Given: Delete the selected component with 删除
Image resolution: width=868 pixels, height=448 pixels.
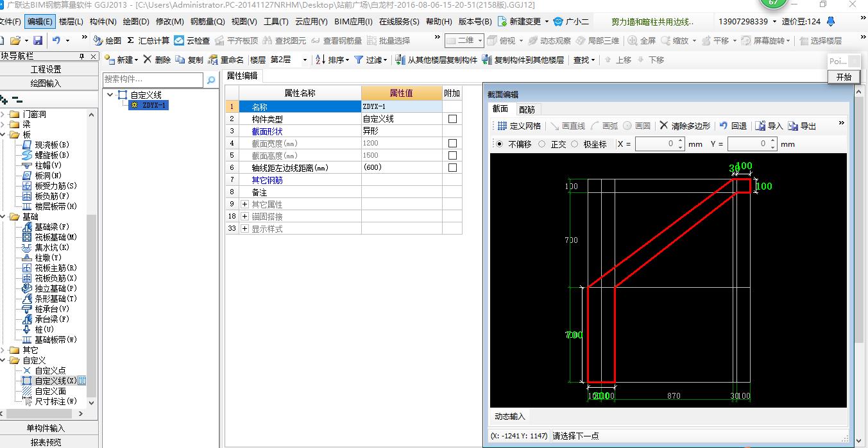Looking at the screenshot, I should tap(157, 60).
